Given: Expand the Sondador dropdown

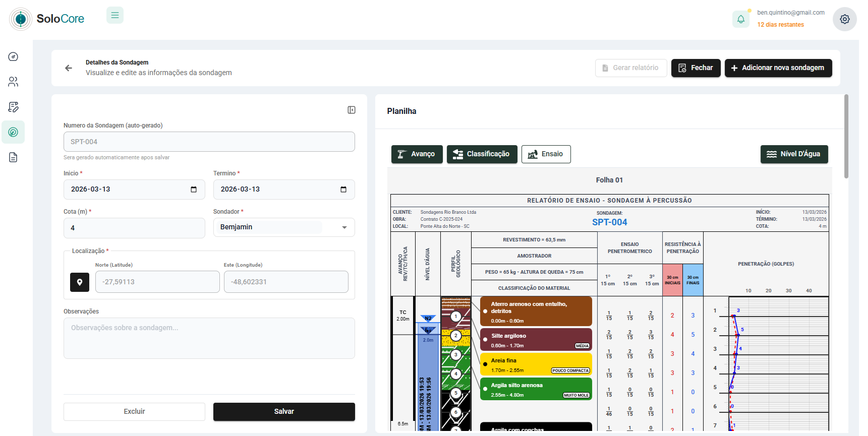Looking at the screenshot, I should 344,227.
